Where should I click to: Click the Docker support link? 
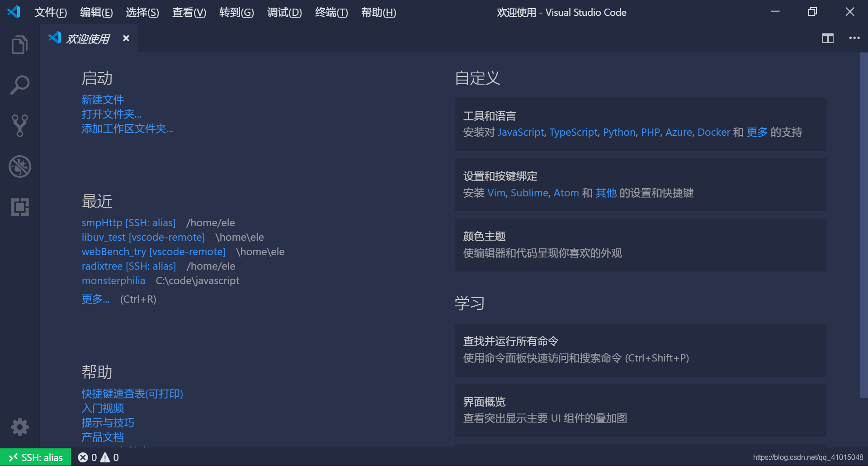714,132
